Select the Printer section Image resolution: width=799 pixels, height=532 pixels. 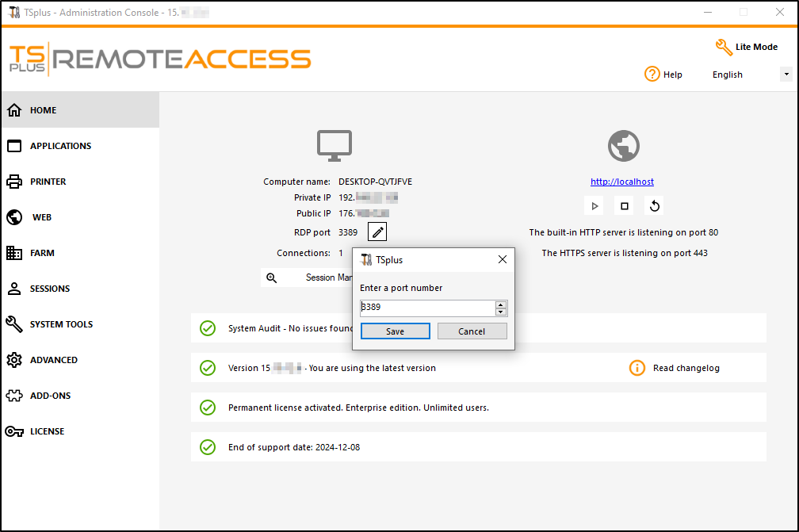pos(49,182)
